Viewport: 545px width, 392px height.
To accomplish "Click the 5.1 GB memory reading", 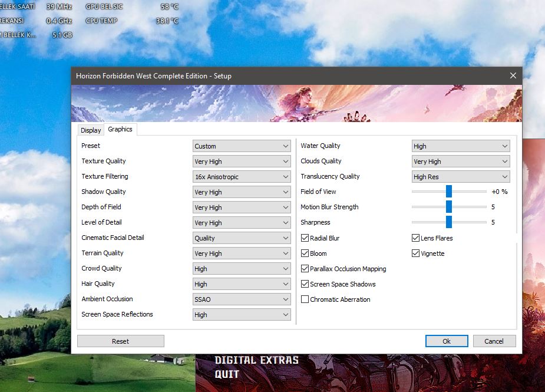I will (62, 35).
